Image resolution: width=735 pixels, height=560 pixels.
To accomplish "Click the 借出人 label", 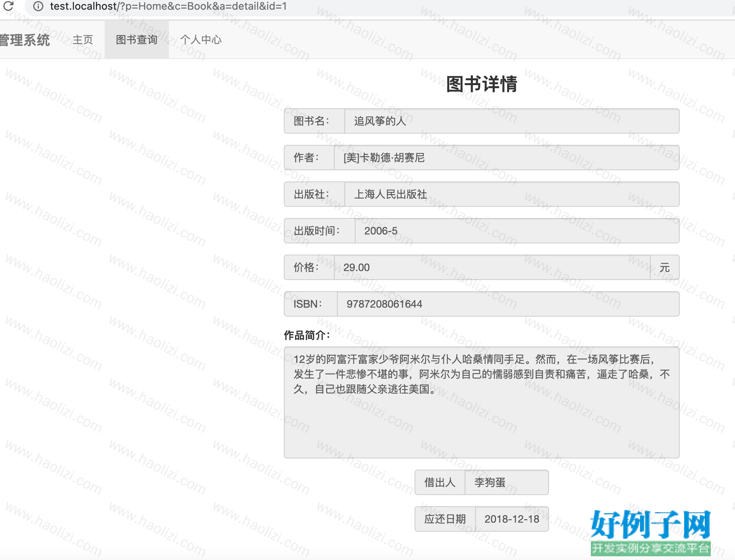I will (x=440, y=482).
